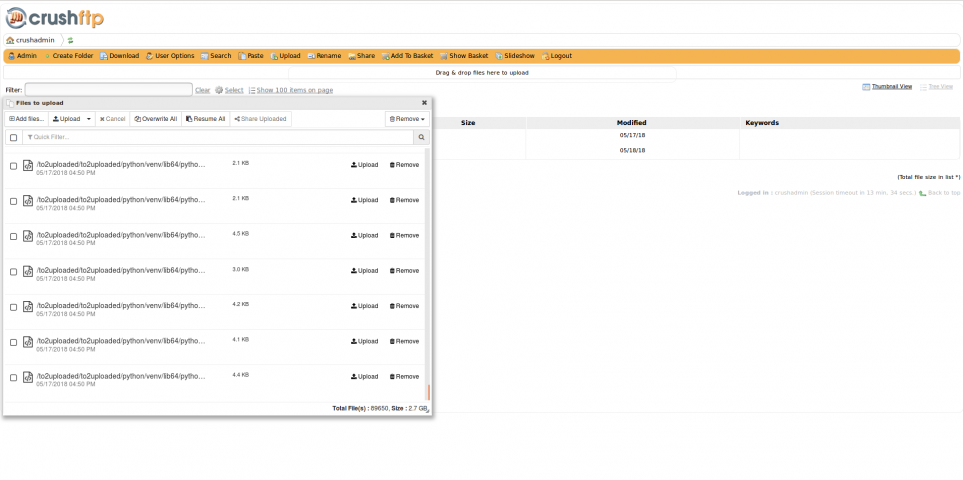Open User Options
The height and width of the screenshot is (480, 963).
170,56
